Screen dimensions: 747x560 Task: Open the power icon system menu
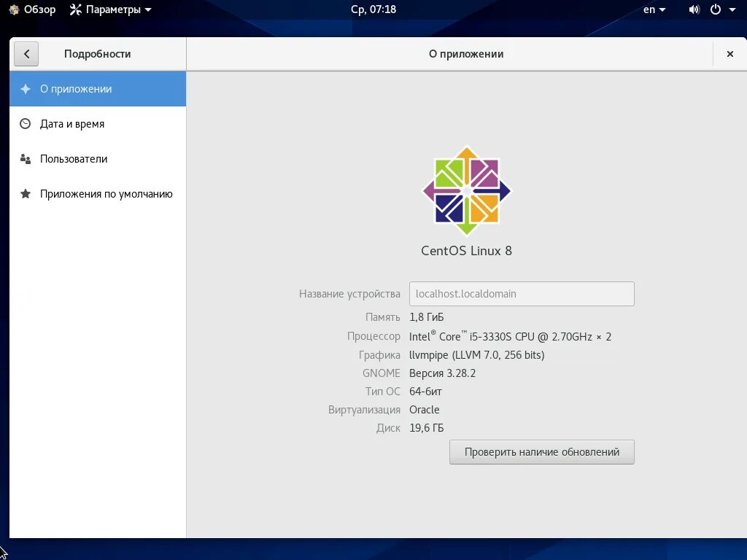(x=716, y=9)
